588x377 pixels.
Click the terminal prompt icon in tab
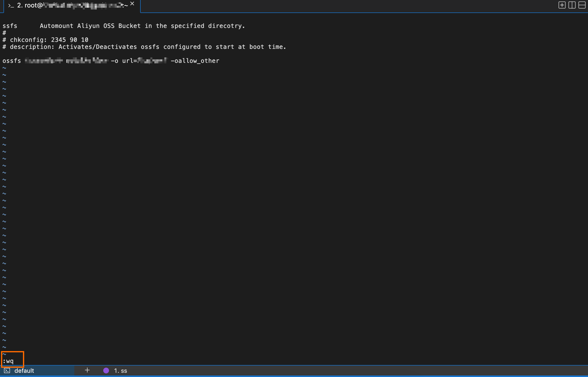click(11, 5)
